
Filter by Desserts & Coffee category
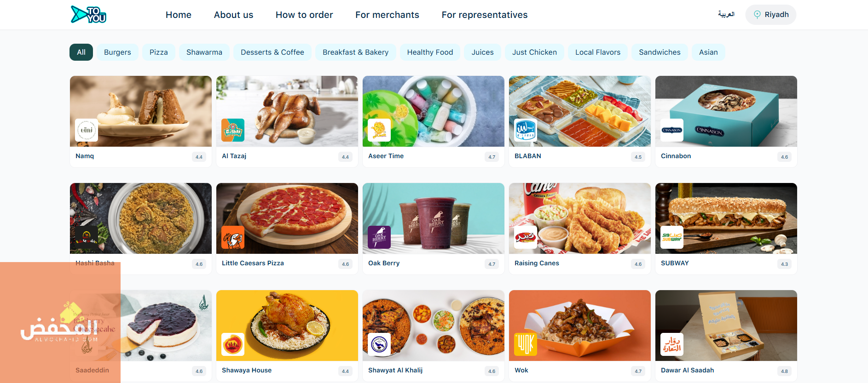click(272, 52)
